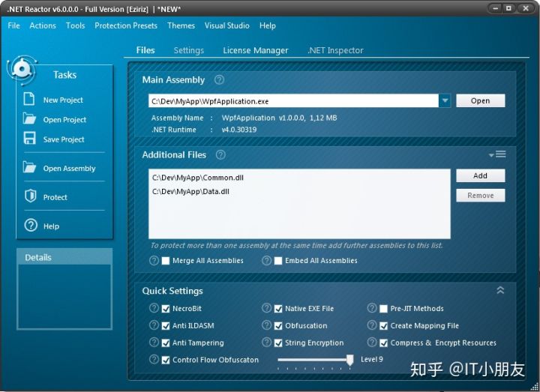Image resolution: width=540 pixels, height=392 pixels.
Task: Uncheck the Native EXE File checkbox
Action: [x=278, y=309]
